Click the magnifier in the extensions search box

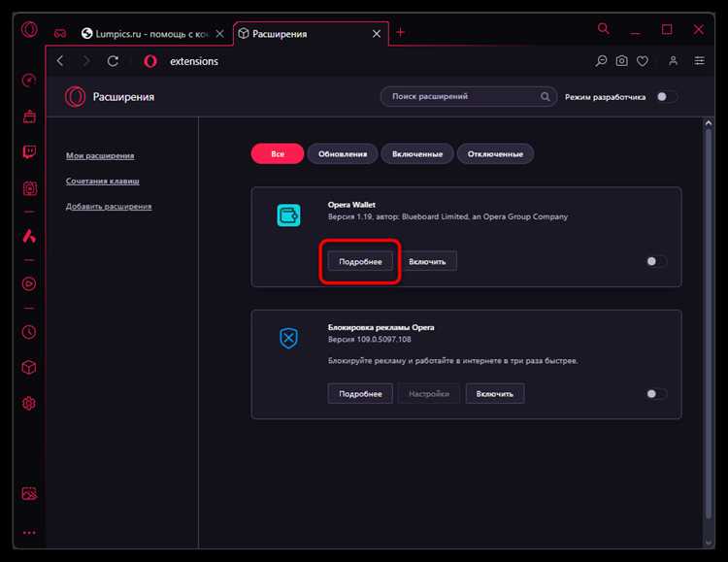pyautogui.click(x=546, y=97)
